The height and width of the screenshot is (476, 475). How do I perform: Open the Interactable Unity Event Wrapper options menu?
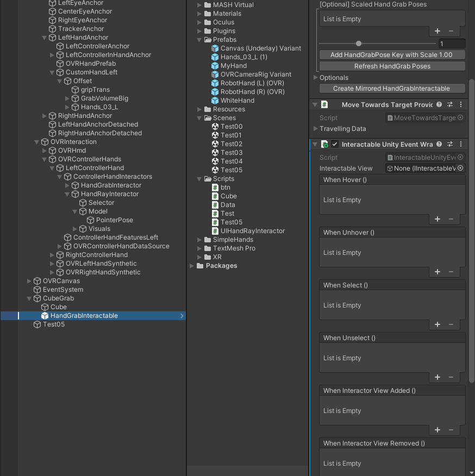coord(461,144)
